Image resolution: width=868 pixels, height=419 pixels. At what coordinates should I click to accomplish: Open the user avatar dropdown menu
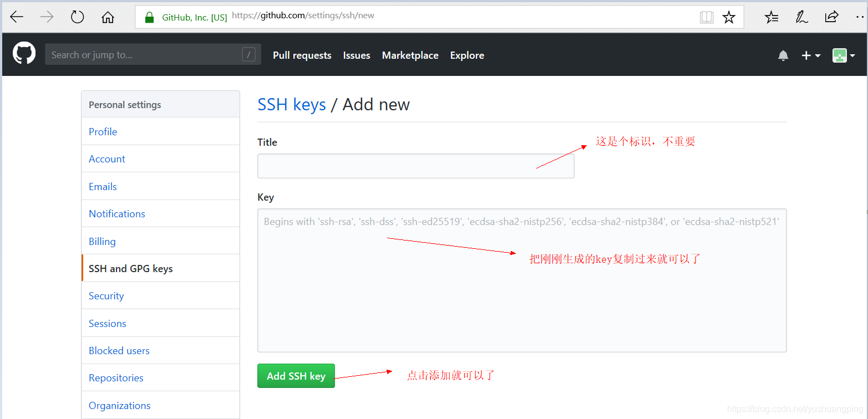844,55
